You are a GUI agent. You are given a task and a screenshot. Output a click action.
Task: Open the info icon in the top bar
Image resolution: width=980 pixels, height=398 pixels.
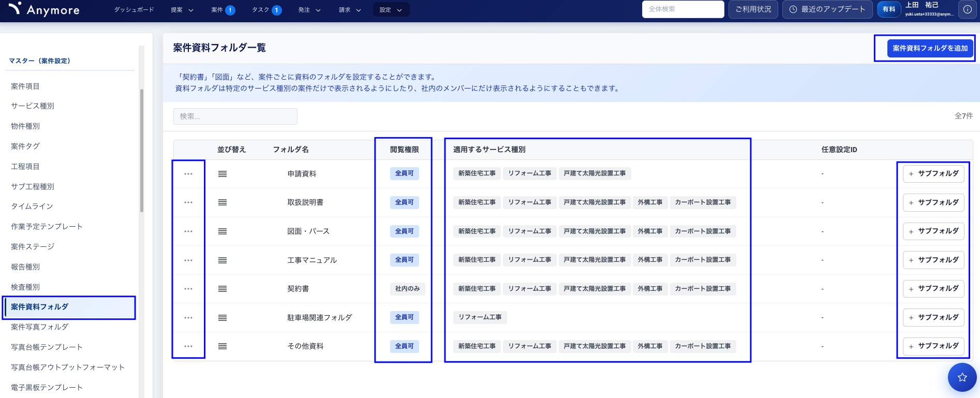[967, 9]
